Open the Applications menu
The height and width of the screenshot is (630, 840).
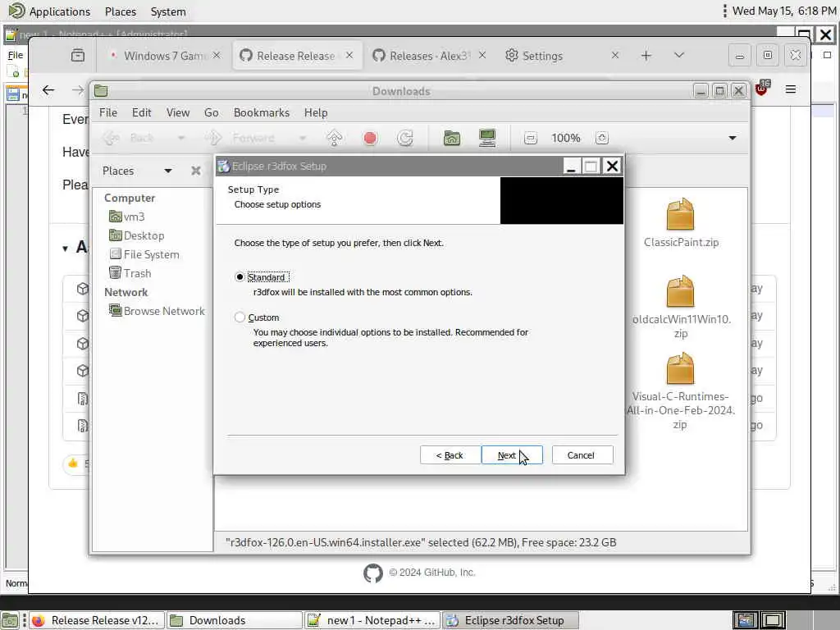(50, 11)
